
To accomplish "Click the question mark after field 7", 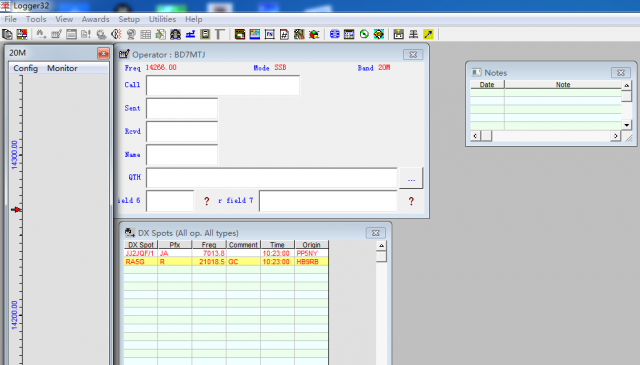I will (x=411, y=201).
